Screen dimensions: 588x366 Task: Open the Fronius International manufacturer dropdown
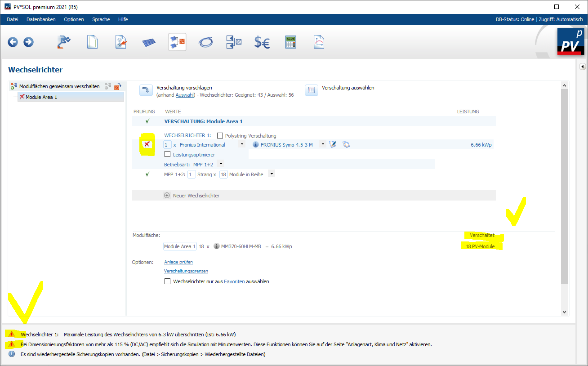(x=242, y=144)
